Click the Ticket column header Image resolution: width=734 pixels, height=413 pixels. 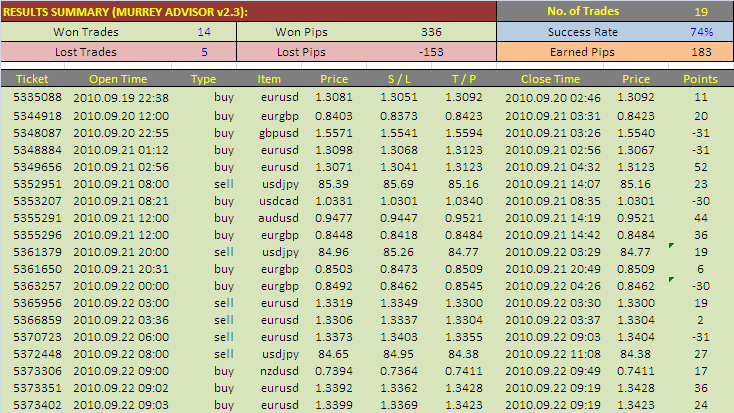(32, 79)
